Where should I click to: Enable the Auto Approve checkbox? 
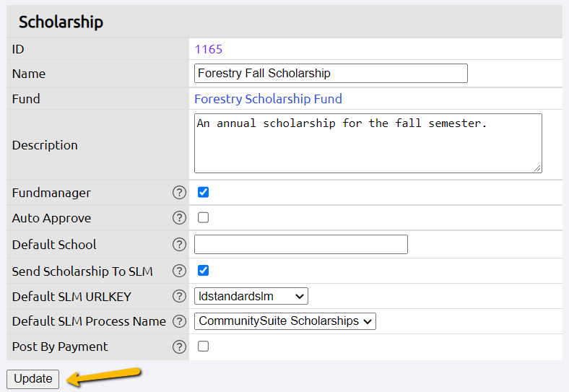[x=203, y=217]
